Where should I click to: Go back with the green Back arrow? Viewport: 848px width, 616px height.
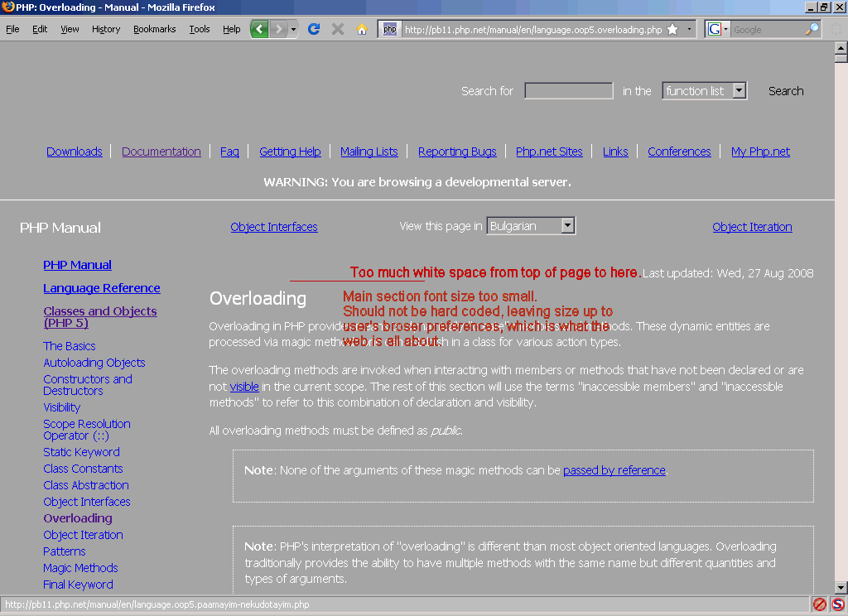click(x=259, y=29)
